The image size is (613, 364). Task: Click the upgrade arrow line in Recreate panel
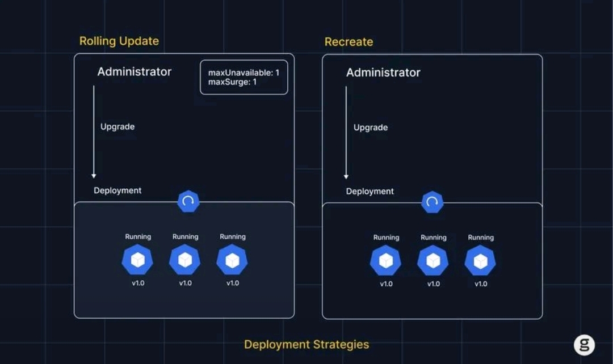click(x=346, y=132)
